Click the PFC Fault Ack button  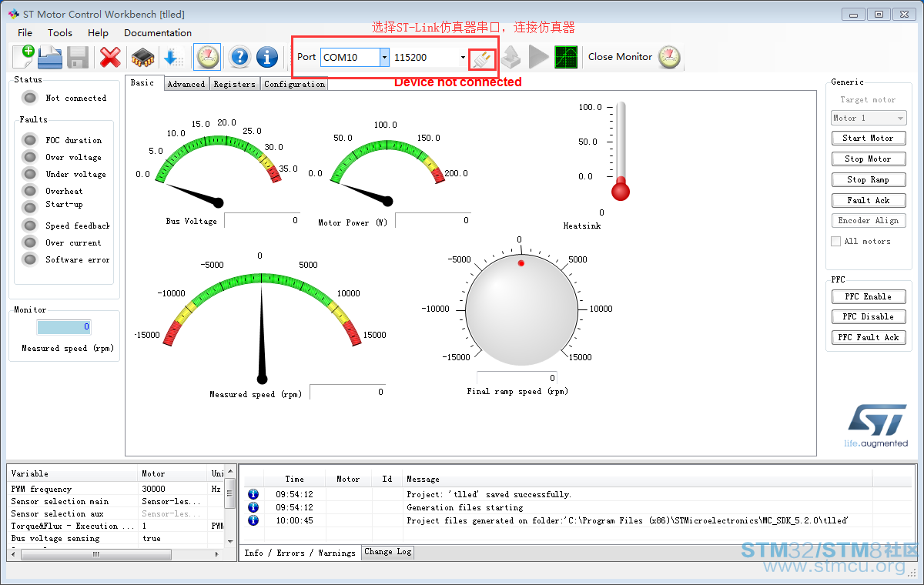coord(869,337)
